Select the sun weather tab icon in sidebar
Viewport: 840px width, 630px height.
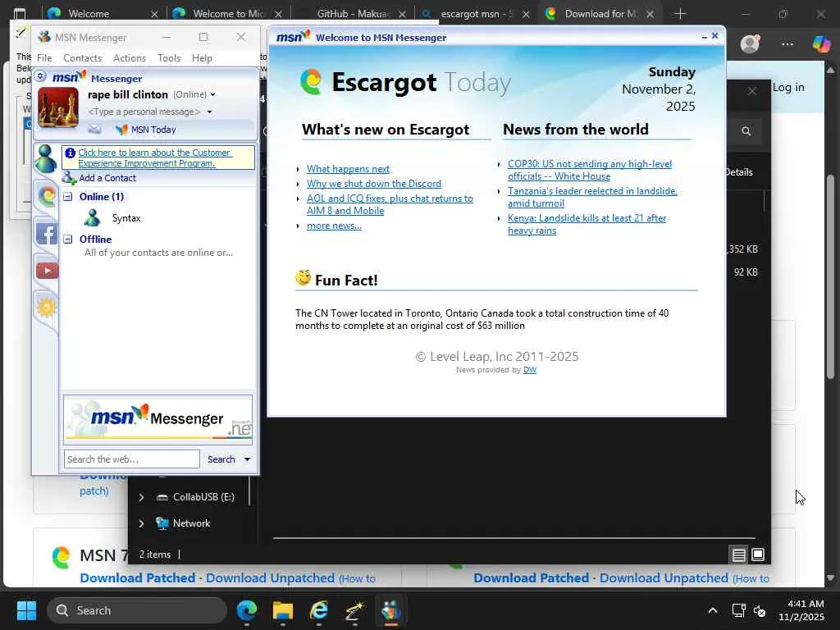[47, 308]
